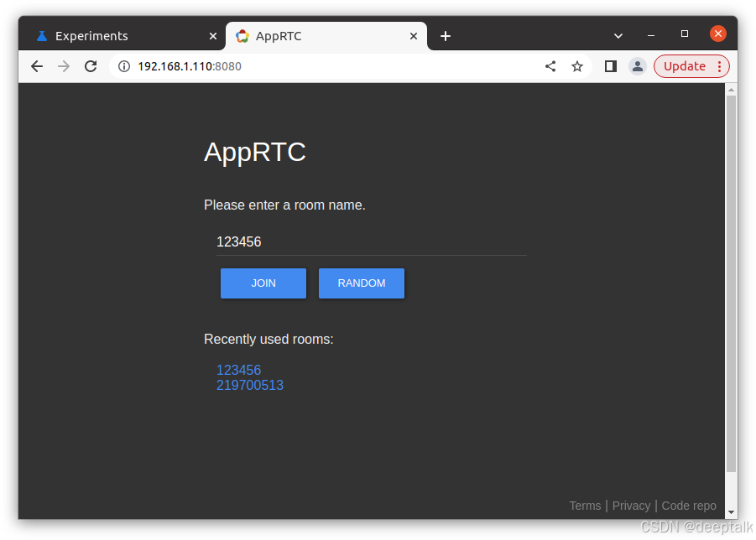Click the room name input field
Viewport: 756px width, 540px height.
pyautogui.click(x=371, y=241)
